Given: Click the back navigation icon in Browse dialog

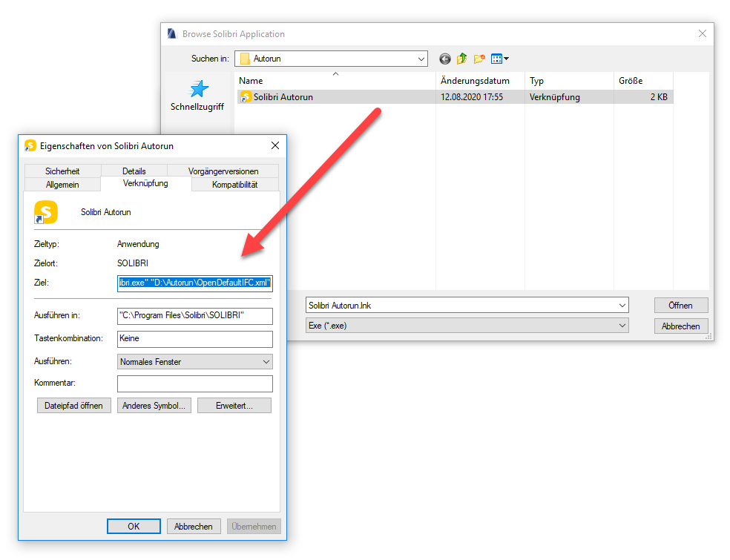Looking at the screenshot, I should (444, 59).
